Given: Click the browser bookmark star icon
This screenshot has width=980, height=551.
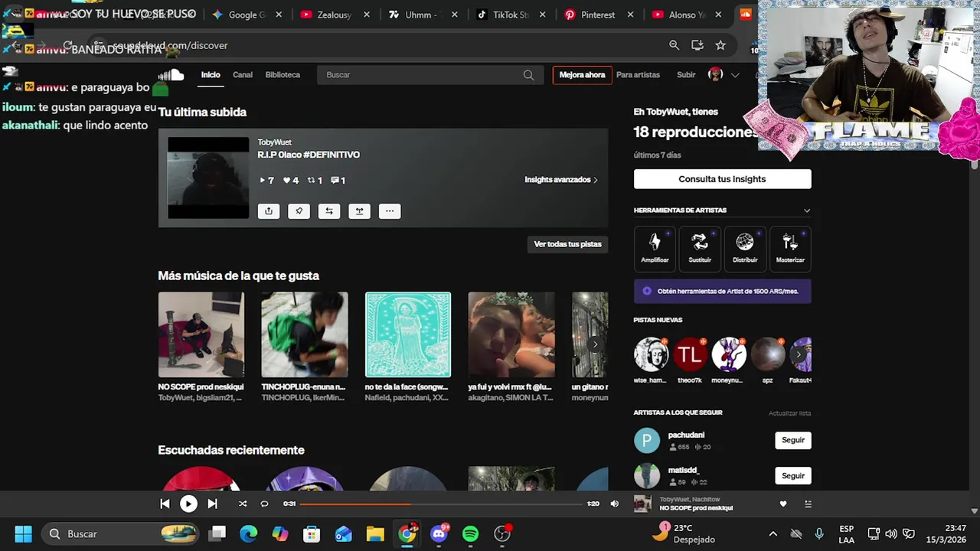Looking at the screenshot, I should click(x=720, y=45).
